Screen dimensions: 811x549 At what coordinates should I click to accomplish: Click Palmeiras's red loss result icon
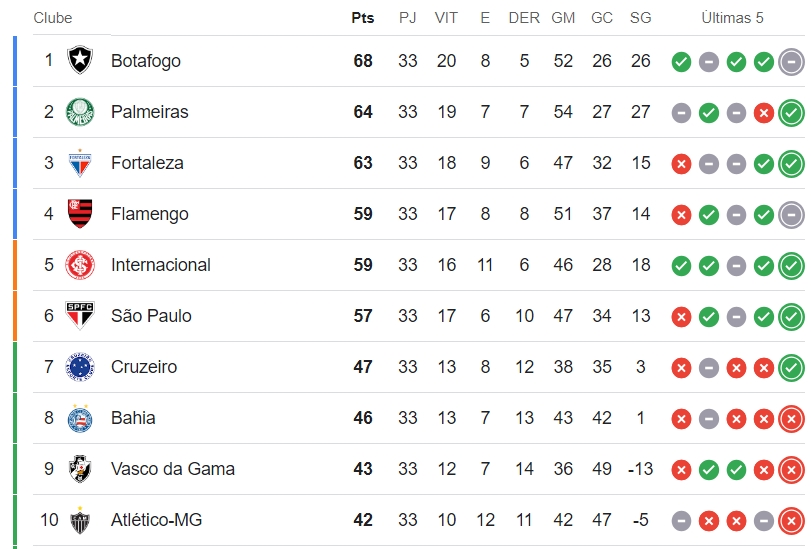coord(764,113)
